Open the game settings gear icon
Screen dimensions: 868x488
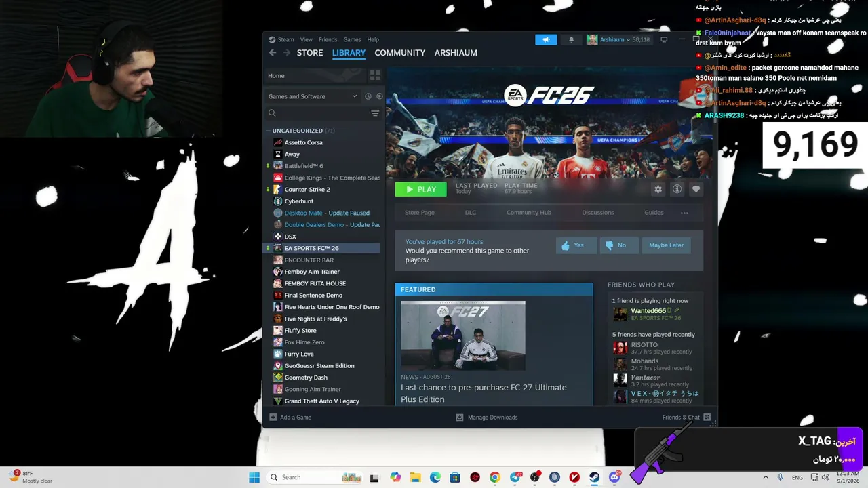[x=658, y=190]
